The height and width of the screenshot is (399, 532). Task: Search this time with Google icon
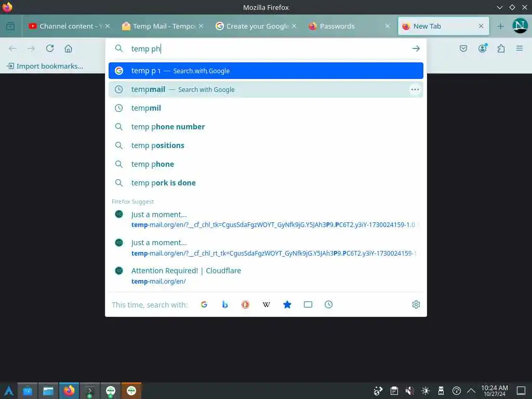click(204, 304)
